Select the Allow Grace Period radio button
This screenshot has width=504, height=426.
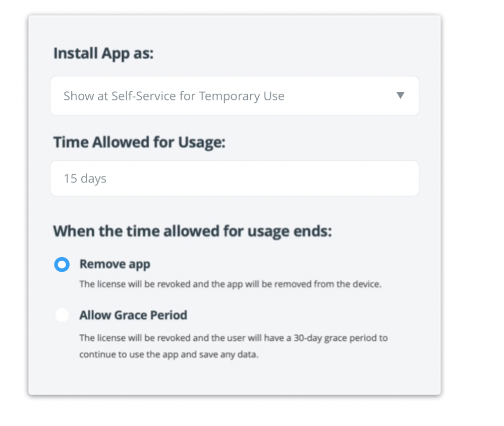[62, 316]
